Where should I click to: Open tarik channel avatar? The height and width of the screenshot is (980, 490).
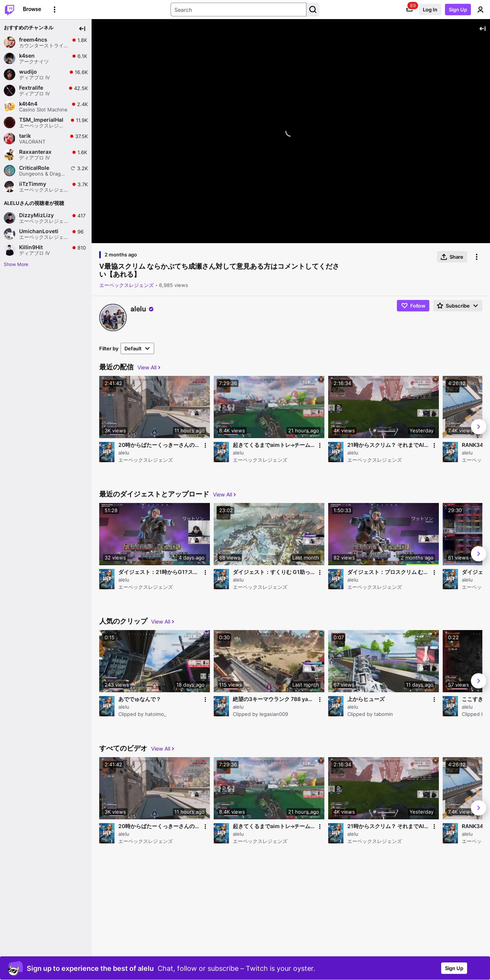tap(10, 139)
